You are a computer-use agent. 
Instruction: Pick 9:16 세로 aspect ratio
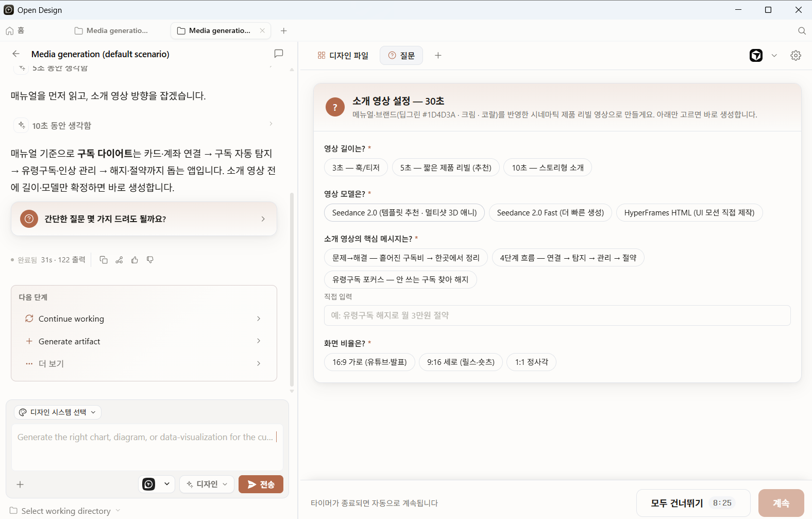[461, 362]
